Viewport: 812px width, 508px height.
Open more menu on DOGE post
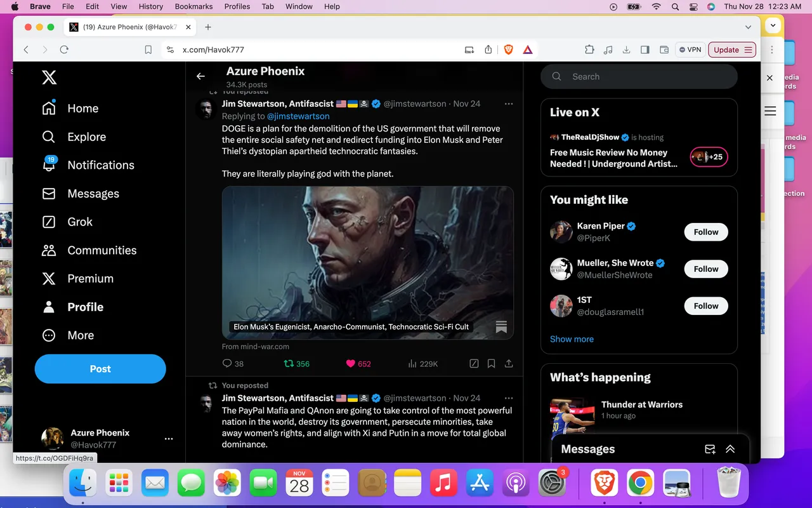(x=509, y=104)
